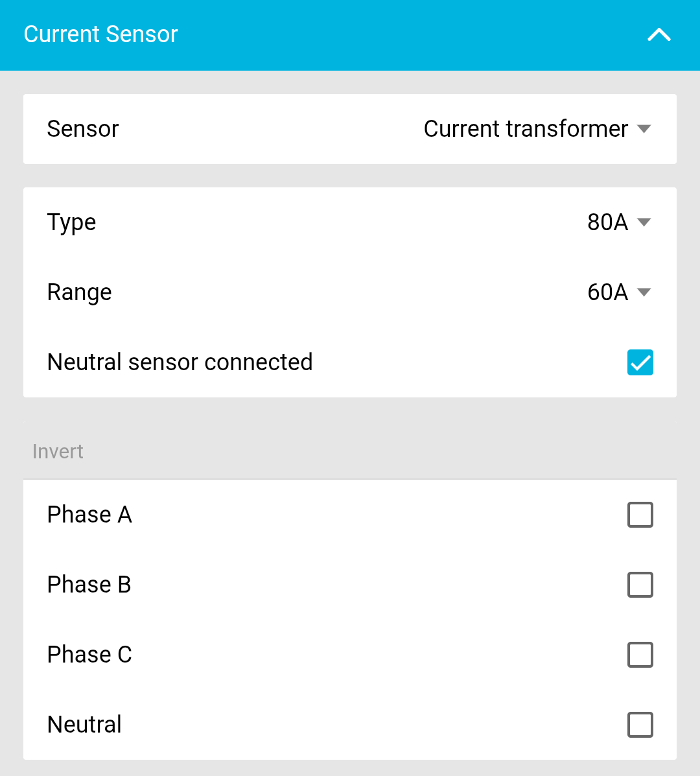This screenshot has width=700, height=776.
Task: Toggle the Neutral invert checkbox
Action: (x=640, y=725)
